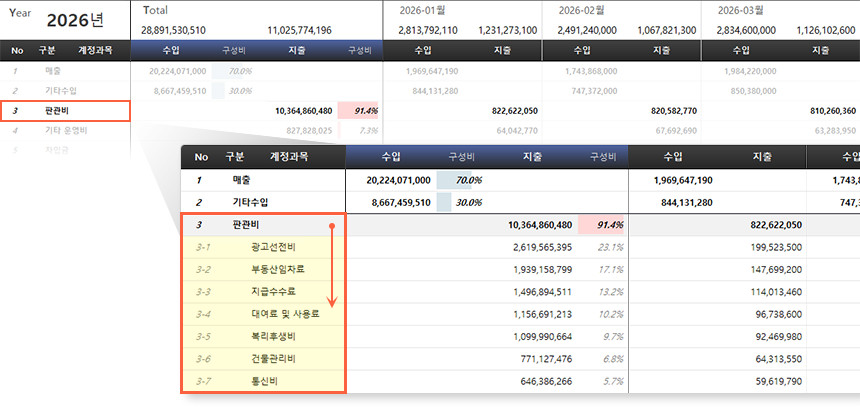Select the 부동산임차료 sub-account cell

278,269
